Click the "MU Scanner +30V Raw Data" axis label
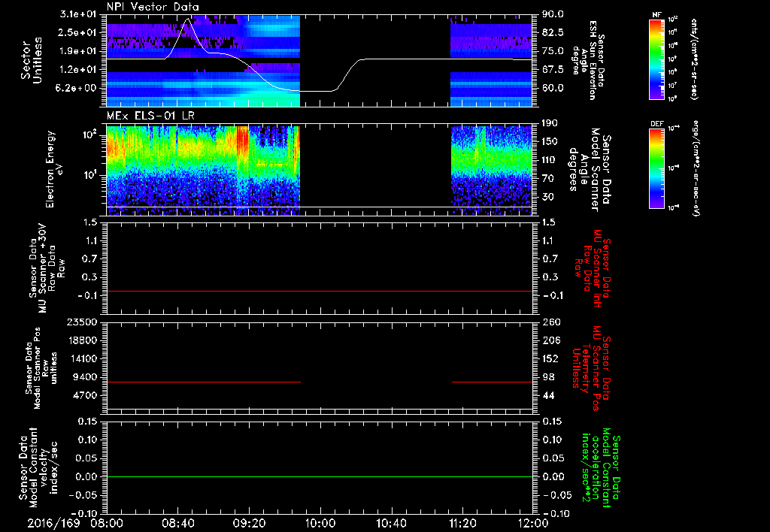The width and height of the screenshot is (770, 532). tap(47, 268)
